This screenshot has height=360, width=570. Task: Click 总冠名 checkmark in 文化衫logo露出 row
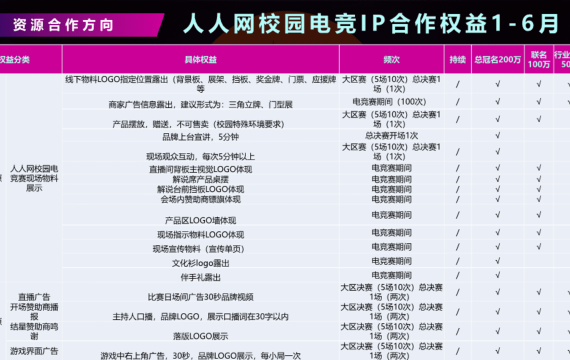coord(498,261)
